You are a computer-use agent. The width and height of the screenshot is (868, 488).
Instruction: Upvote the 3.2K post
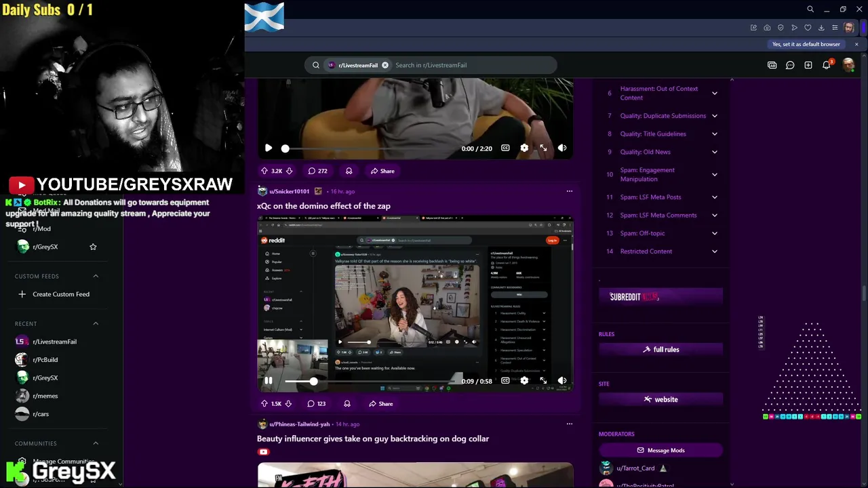(x=264, y=171)
